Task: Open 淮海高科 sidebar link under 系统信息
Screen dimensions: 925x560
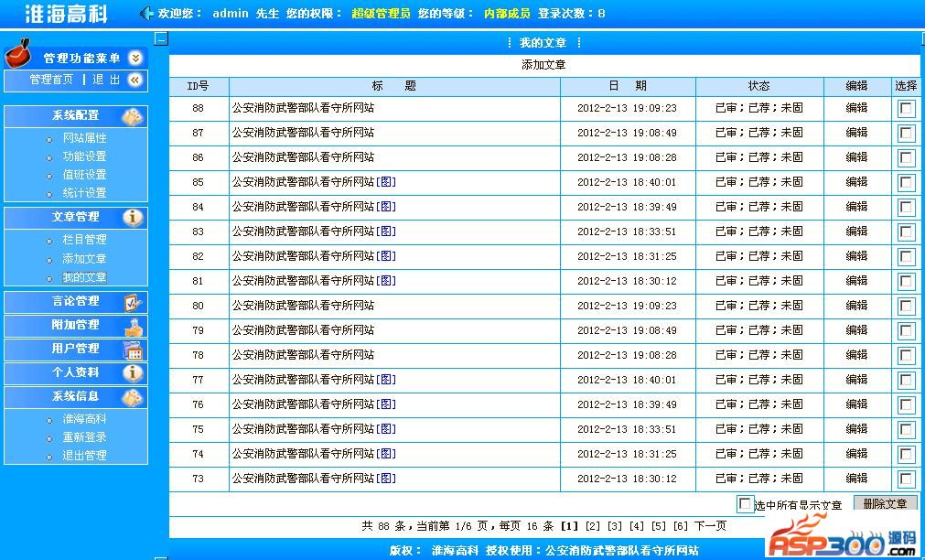Action: click(84, 419)
